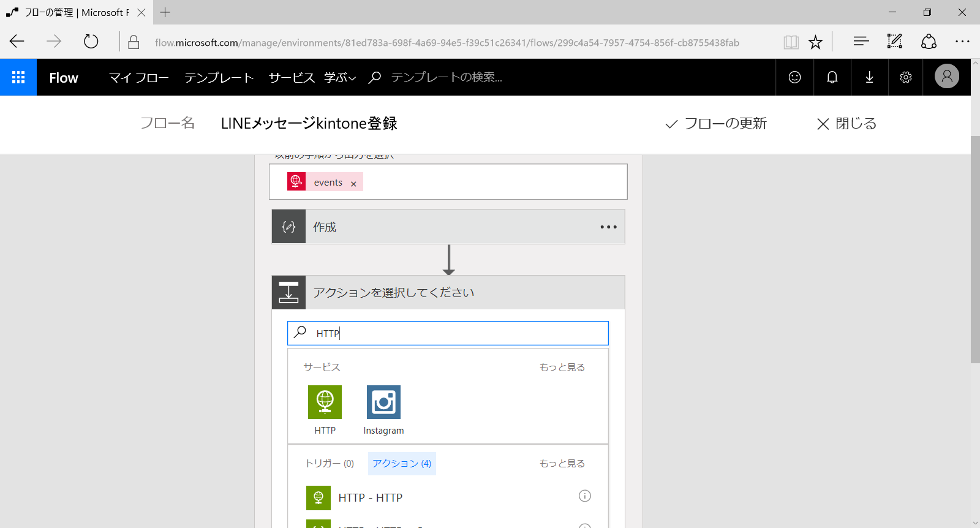Switch to the トリガー (0) tab
Viewport: 980px width, 528px height.
[x=330, y=464]
